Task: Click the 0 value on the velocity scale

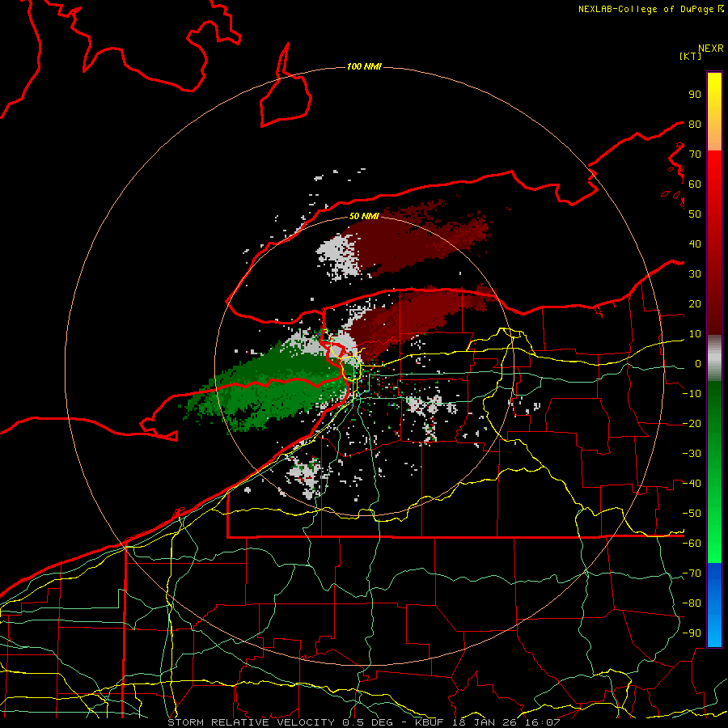Action: pos(698,364)
